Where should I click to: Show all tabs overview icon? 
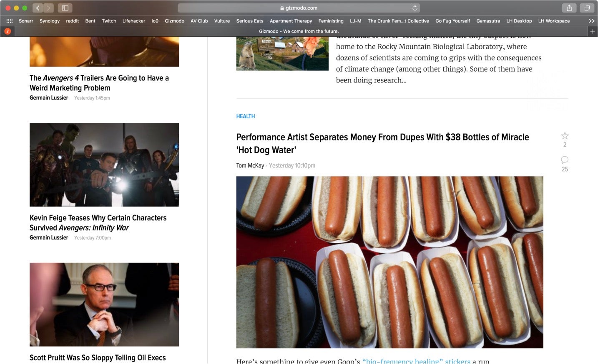click(587, 8)
